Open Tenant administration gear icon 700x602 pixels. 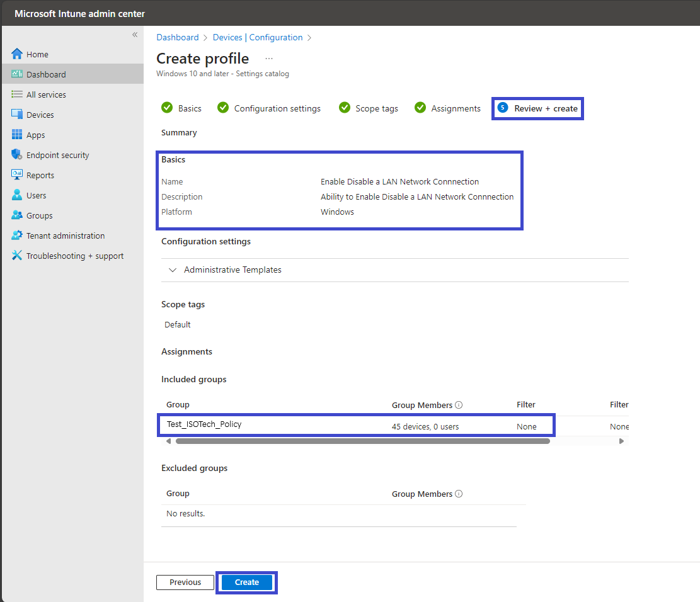[17, 235]
